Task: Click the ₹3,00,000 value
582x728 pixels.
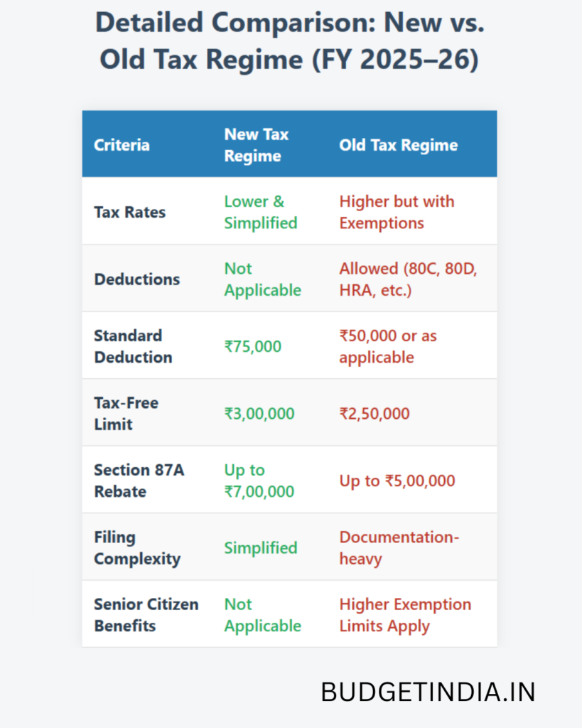Action: coord(259,413)
